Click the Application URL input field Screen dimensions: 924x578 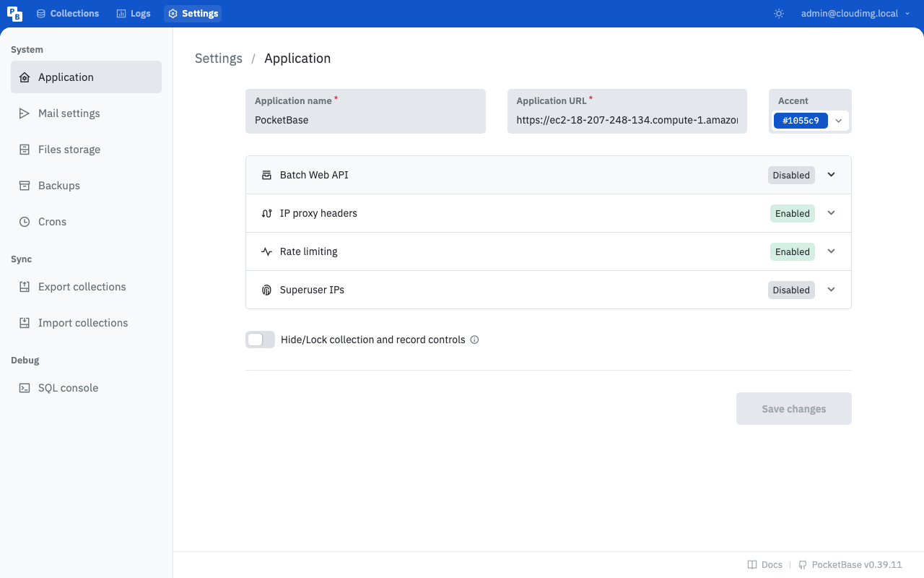point(627,111)
